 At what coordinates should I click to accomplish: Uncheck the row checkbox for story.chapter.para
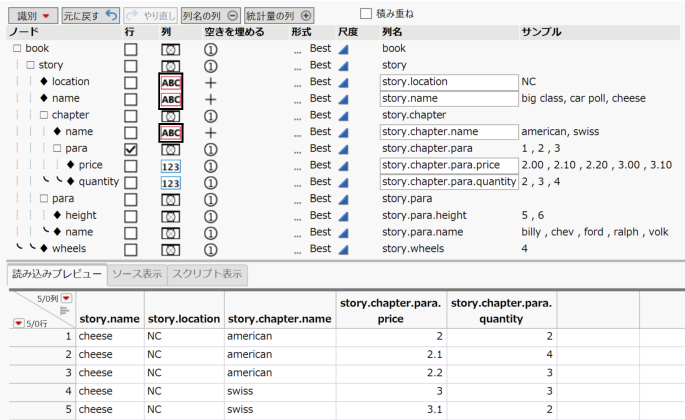click(x=130, y=149)
